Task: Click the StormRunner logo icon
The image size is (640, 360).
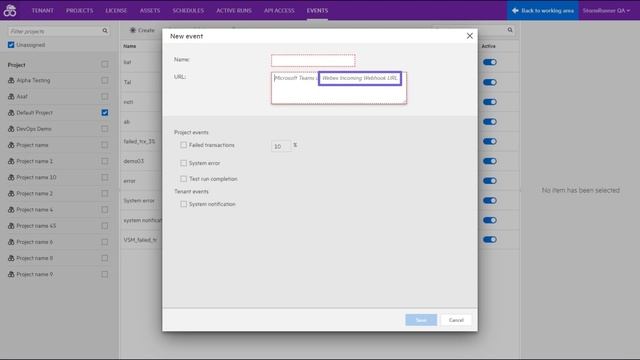Action: [x=10, y=10]
